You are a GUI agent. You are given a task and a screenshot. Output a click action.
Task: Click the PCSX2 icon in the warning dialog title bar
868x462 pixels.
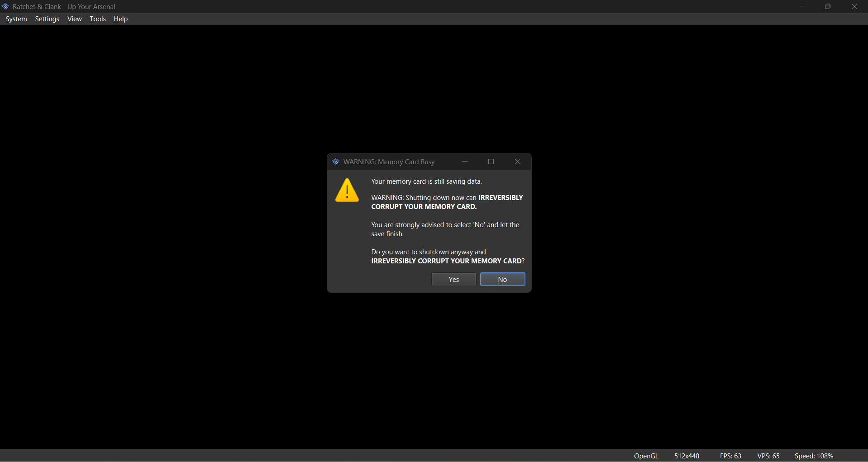336,162
